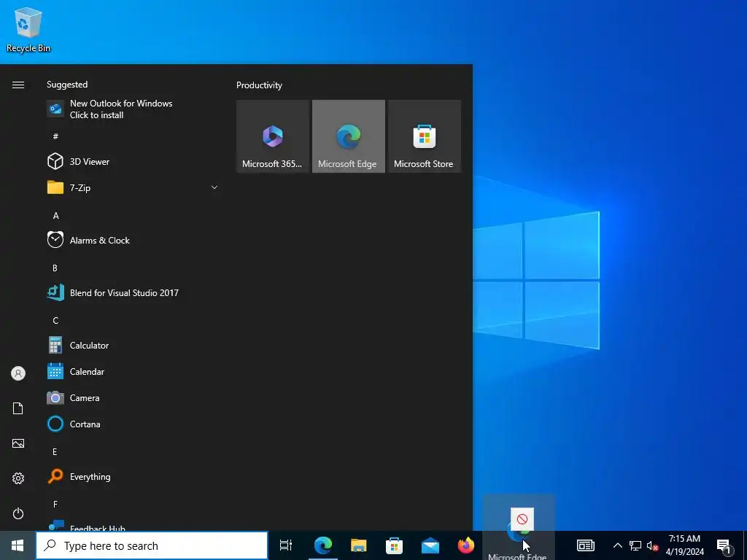Open the 7-Zip folder icon
Image resolution: width=747 pixels, height=560 pixels.
[x=55, y=187]
